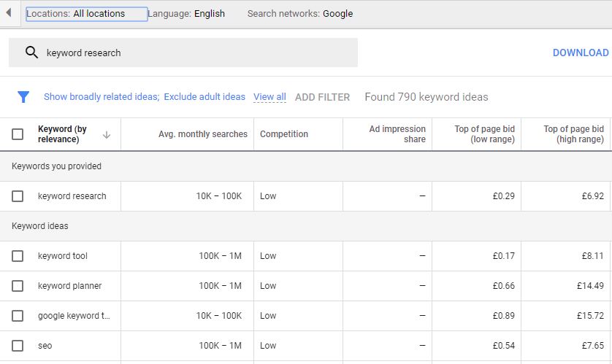Click Exclude adult ideas filter
Viewport: 612px width, 364px height.
[x=204, y=96]
